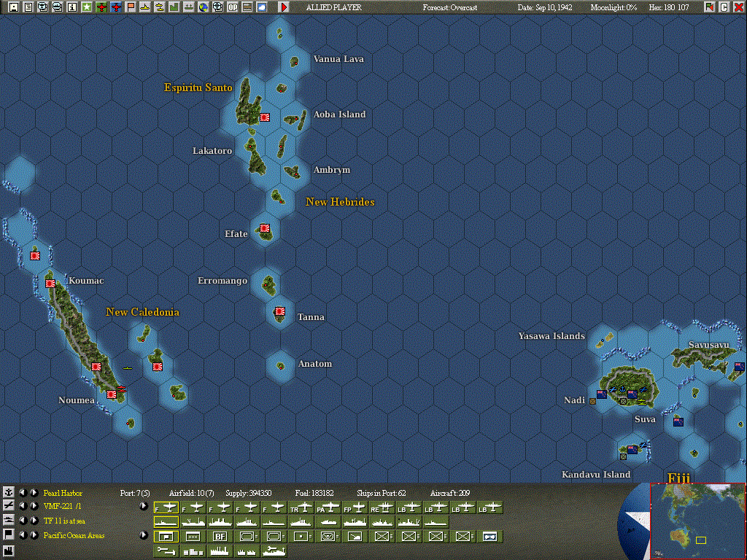The width and height of the screenshot is (747, 560).
Task: Go to next task force beside TF 11
Action: (x=34, y=521)
